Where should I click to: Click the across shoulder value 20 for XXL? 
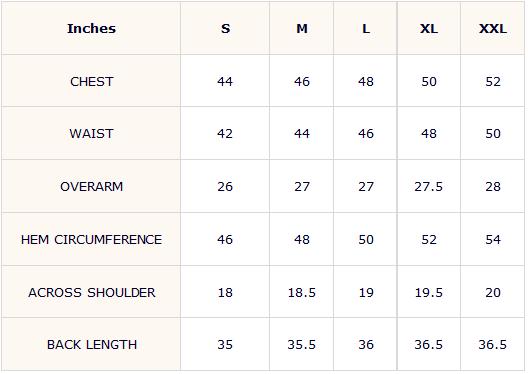coord(493,293)
